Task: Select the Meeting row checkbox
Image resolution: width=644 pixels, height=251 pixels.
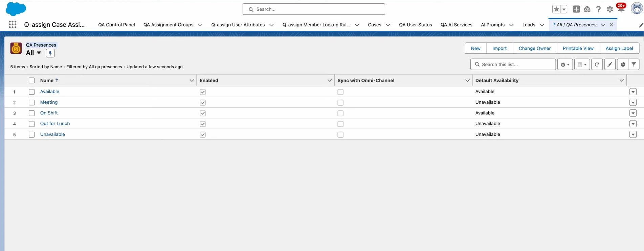Action: point(31,102)
